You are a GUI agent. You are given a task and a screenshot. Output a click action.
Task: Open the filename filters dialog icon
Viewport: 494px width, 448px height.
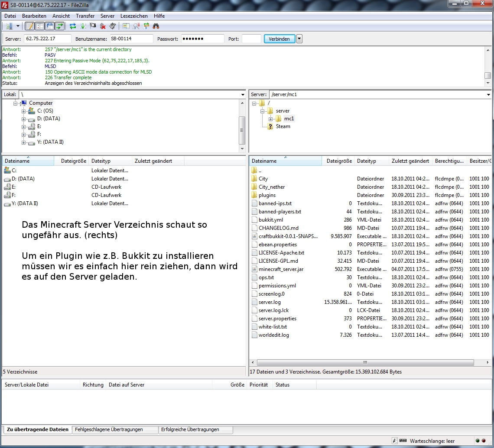tap(126, 26)
